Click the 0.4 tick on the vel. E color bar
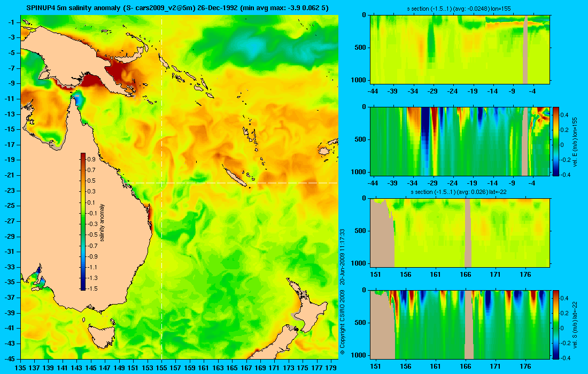The width and height of the screenshot is (588, 374). (565, 115)
